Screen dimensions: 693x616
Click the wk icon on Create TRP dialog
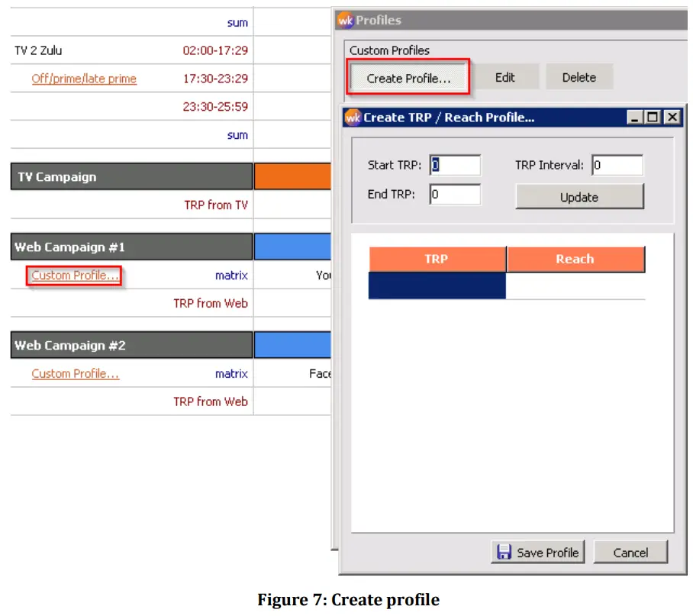[353, 118]
